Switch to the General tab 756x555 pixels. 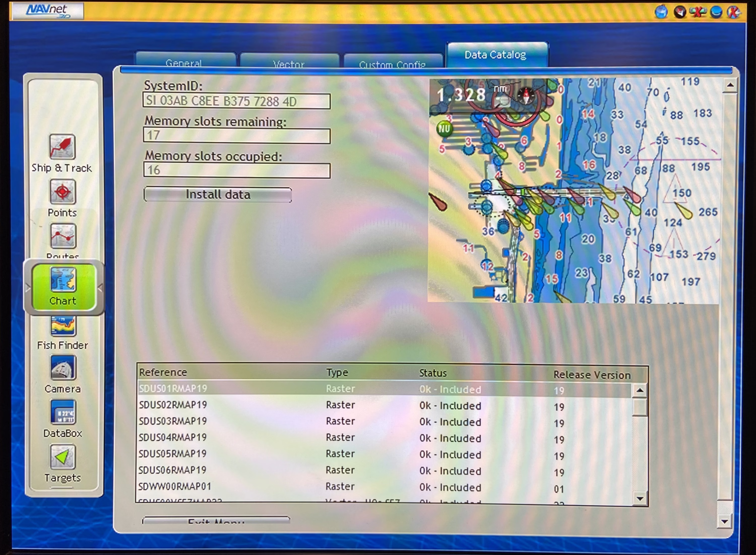click(x=184, y=61)
